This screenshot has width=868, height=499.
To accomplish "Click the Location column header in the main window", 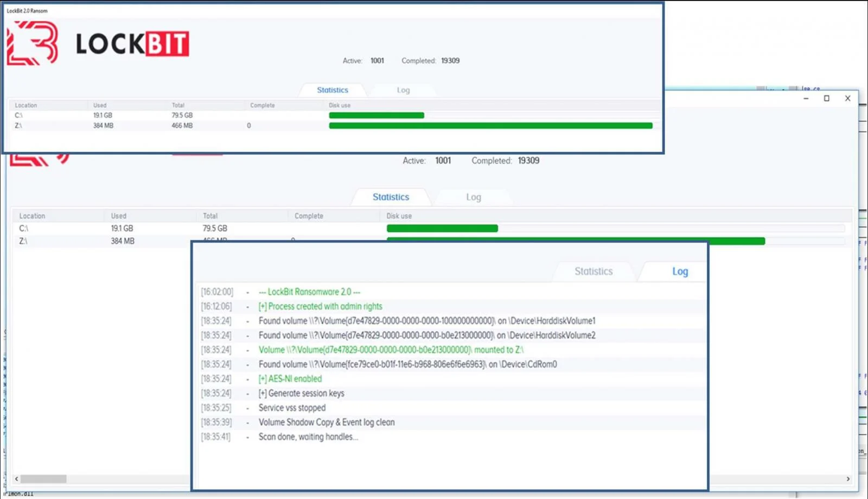I will [x=32, y=216].
